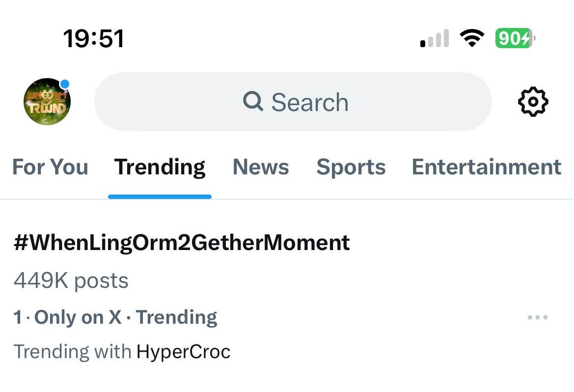This screenshot has height=392, width=574.
Task: Click the blue underline beneath Trending tab
Action: click(160, 196)
